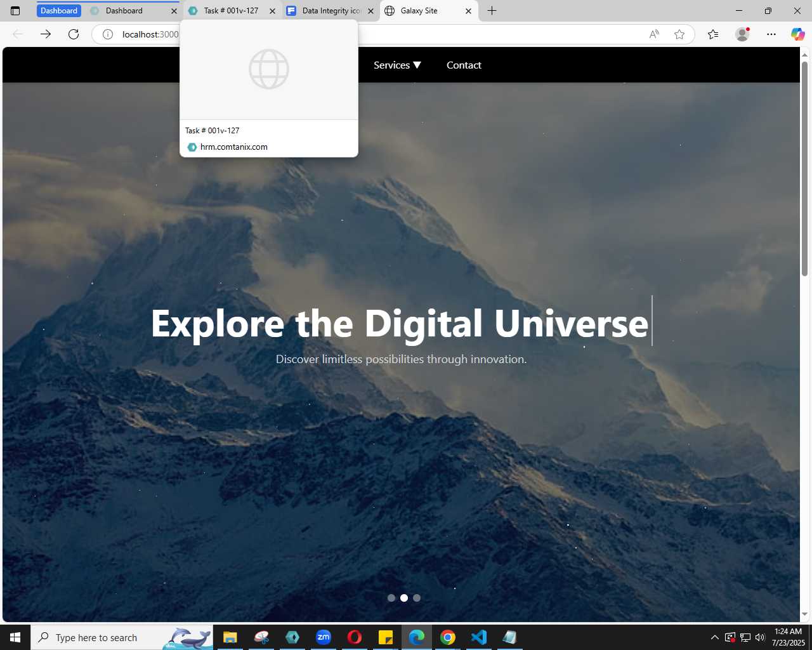
Task: Go back to previous page
Action: [18, 34]
